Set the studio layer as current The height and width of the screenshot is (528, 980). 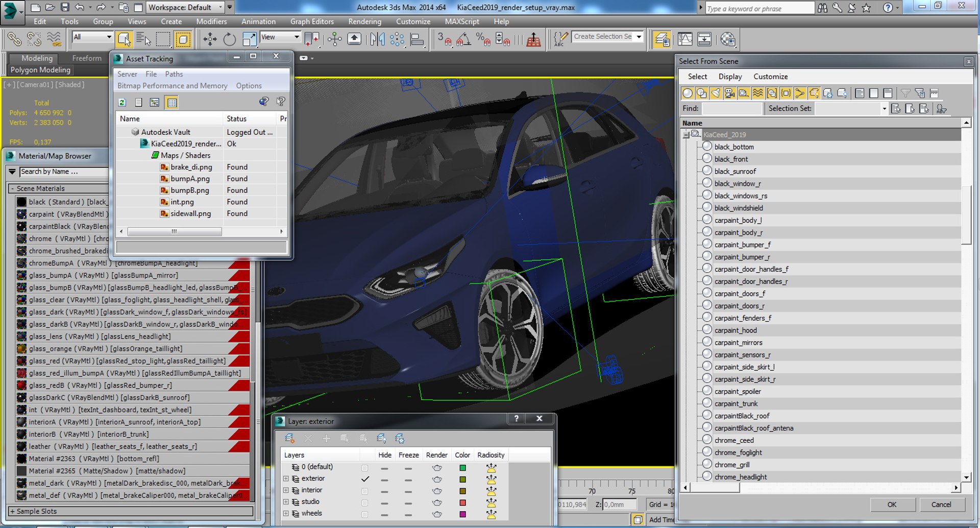(x=364, y=502)
